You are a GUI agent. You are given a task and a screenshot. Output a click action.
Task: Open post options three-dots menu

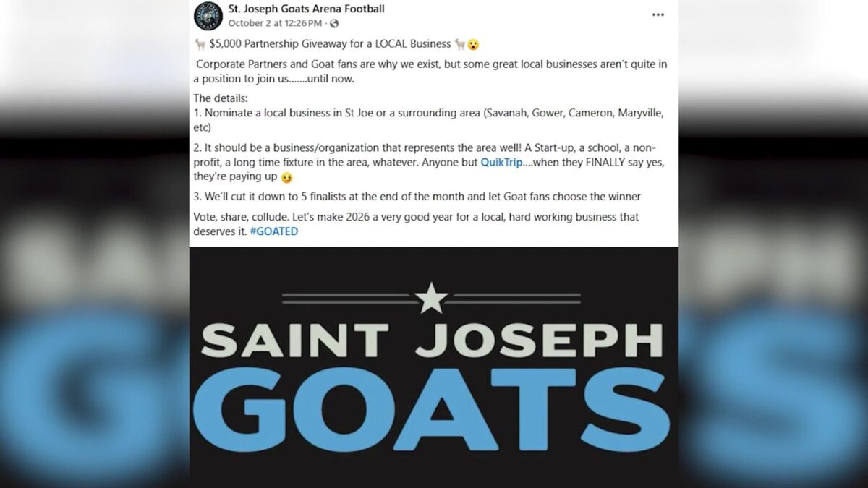658,15
